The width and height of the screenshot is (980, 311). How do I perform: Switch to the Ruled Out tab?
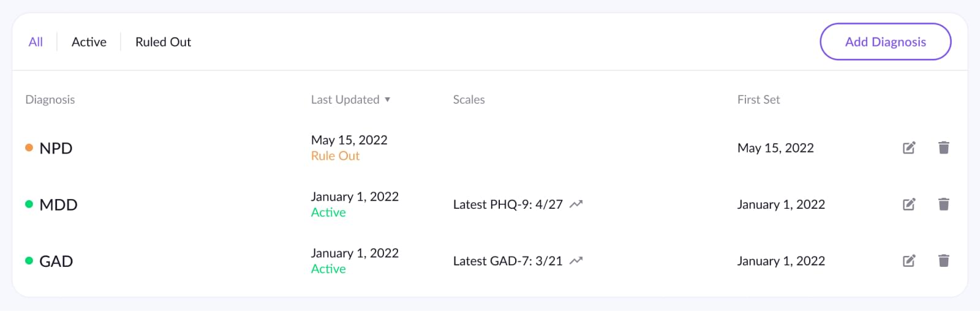tap(163, 42)
